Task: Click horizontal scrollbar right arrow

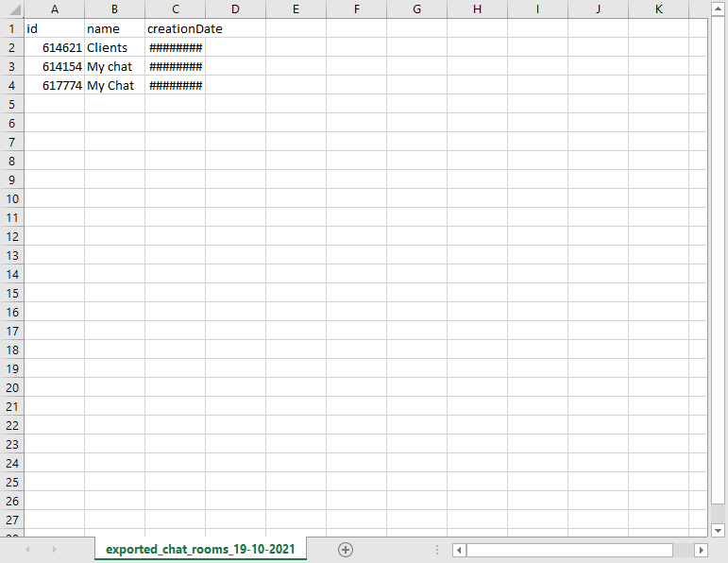Action: [x=701, y=550]
